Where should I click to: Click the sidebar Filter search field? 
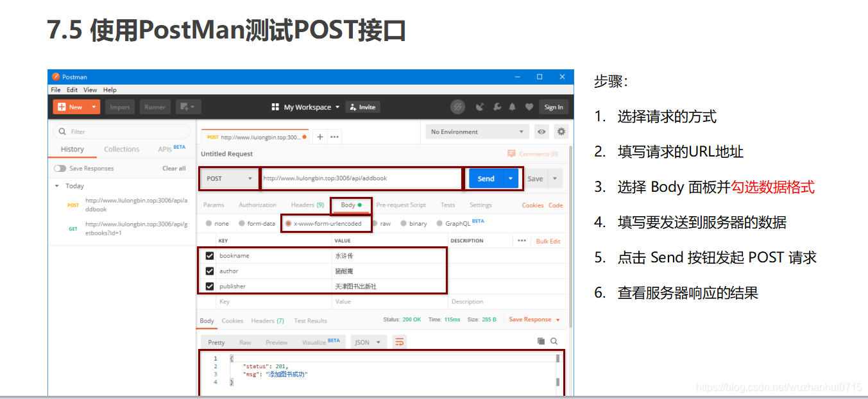[x=121, y=132]
